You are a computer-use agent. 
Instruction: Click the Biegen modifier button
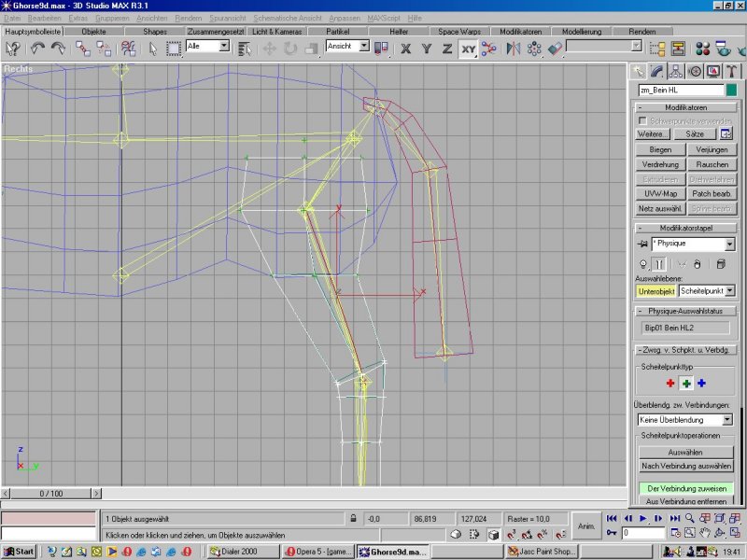[x=660, y=149]
